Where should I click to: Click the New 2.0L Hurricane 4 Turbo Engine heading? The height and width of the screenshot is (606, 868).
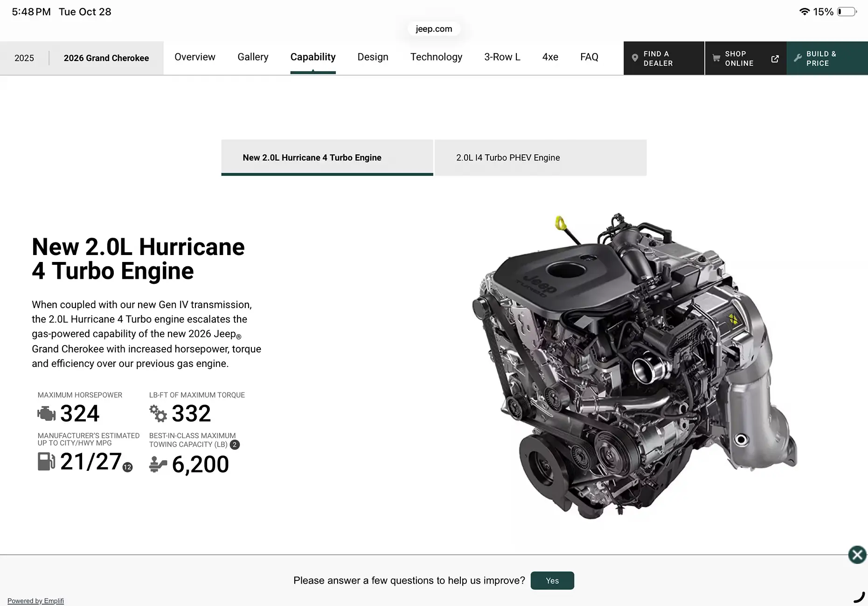point(138,259)
